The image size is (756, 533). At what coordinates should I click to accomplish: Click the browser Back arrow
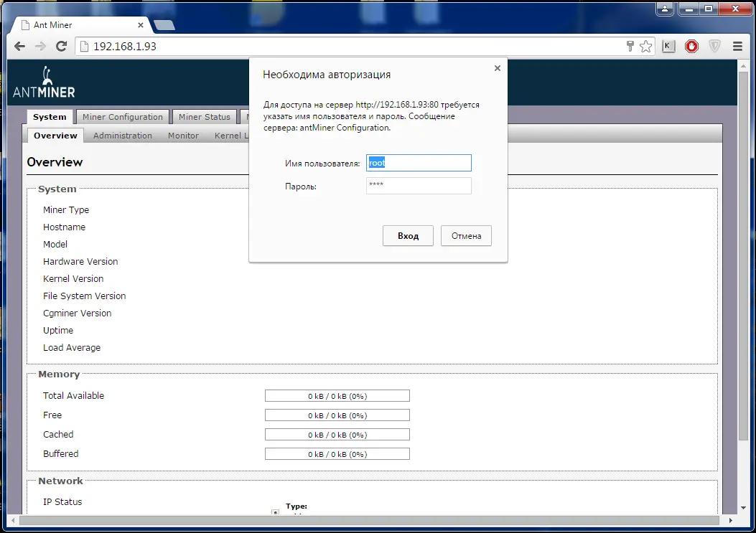pyautogui.click(x=19, y=46)
